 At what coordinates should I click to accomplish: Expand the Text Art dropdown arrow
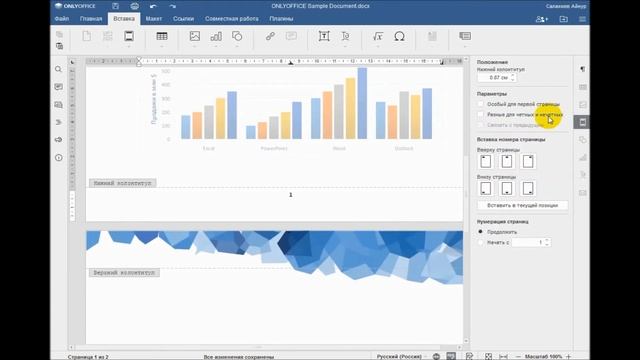[345, 46]
